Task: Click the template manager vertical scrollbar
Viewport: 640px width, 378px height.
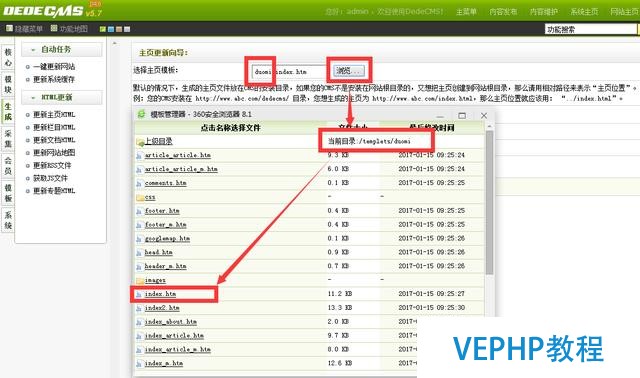Action: (x=489, y=202)
